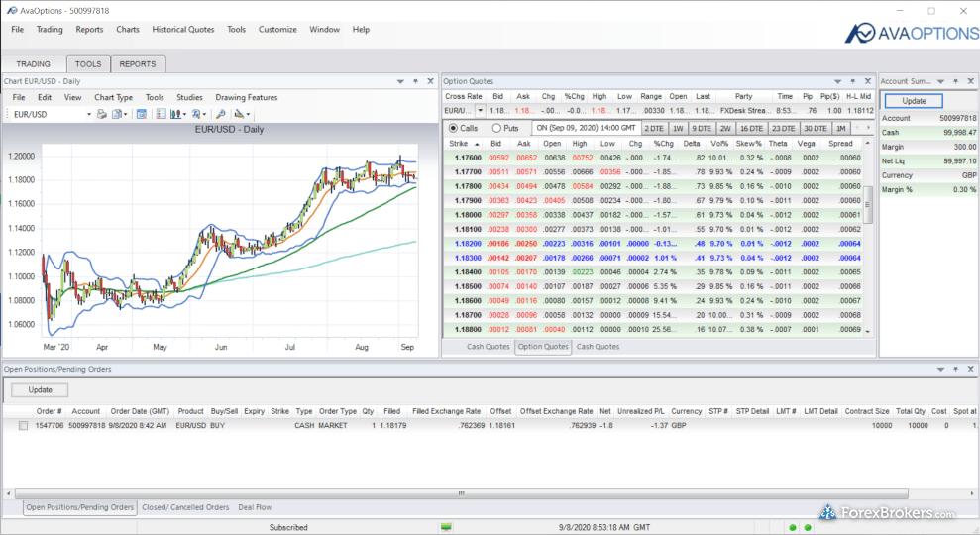This screenshot has width=980, height=535.
Task: Switch to the Option Quotes bottom tab
Action: (x=543, y=346)
